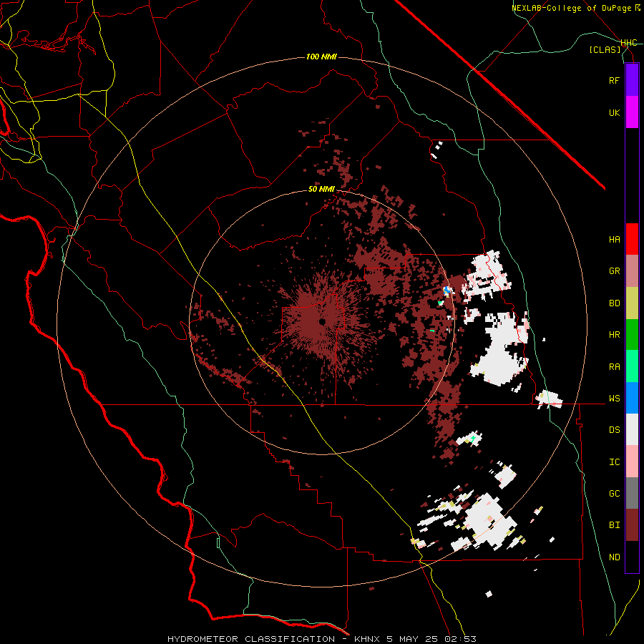Viewport: 644px width, 644px height.
Task: Click the ND legend label
Action: point(614,557)
